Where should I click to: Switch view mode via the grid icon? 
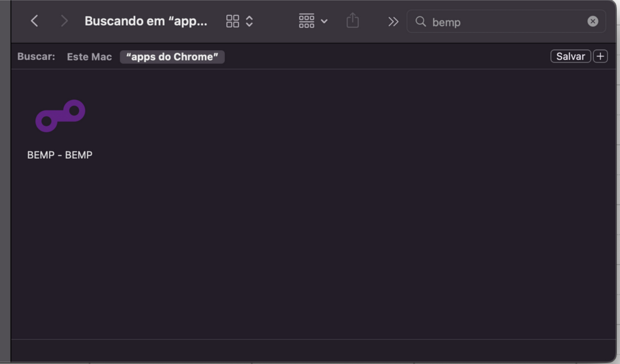pos(240,21)
